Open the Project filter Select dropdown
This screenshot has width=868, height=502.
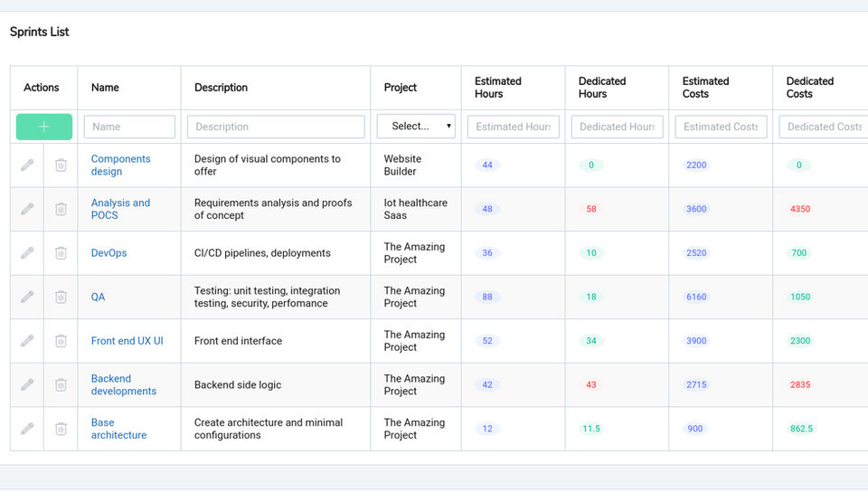click(416, 127)
